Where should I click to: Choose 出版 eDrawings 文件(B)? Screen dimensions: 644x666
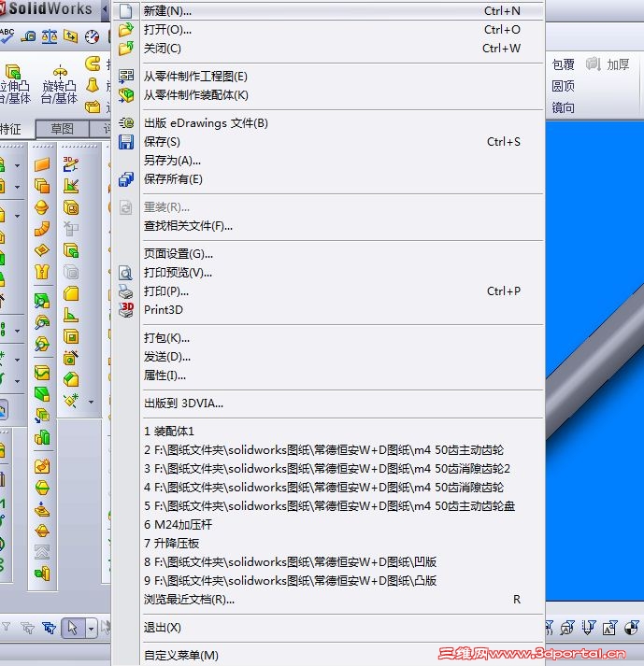(x=329, y=123)
